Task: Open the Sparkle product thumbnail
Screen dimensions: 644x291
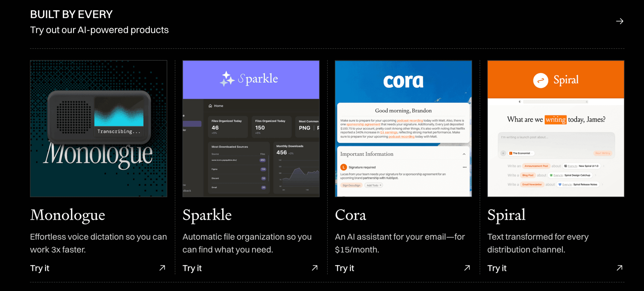Action: pyautogui.click(x=251, y=129)
